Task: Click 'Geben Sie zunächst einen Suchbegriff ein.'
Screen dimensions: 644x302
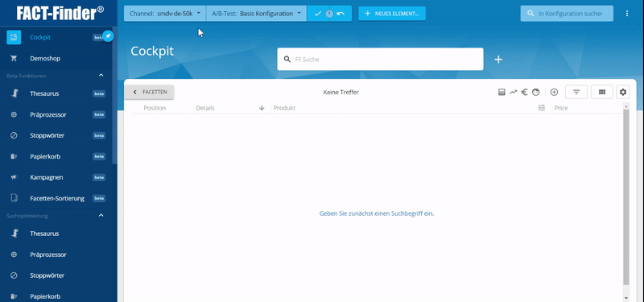Action: [x=377, y=213]
